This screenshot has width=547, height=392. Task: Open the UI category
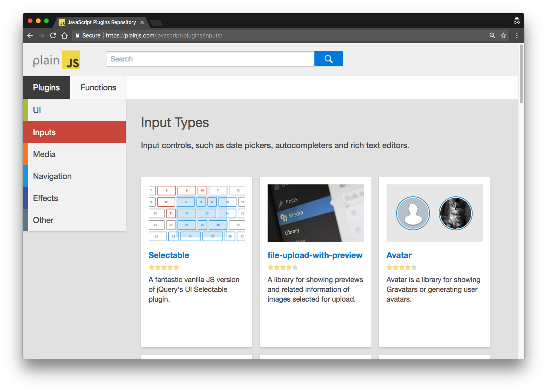pyautogui.click(x=75, y=110)
